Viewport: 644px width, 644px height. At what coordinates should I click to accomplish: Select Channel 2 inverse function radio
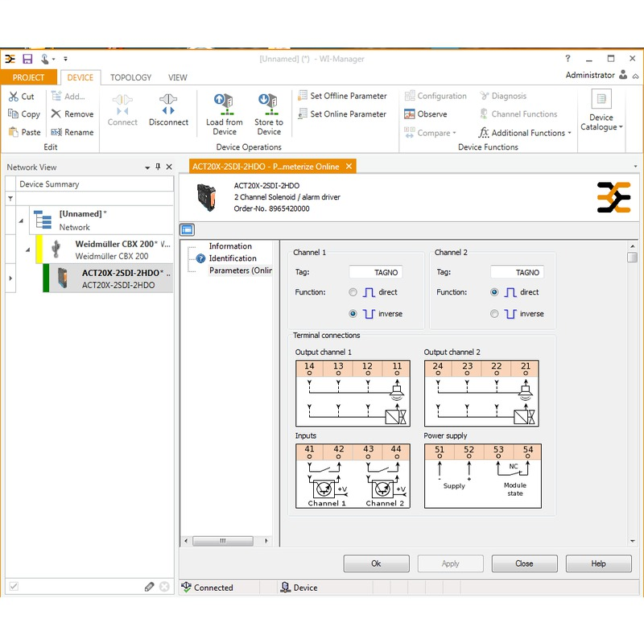(x=494, y=314)
